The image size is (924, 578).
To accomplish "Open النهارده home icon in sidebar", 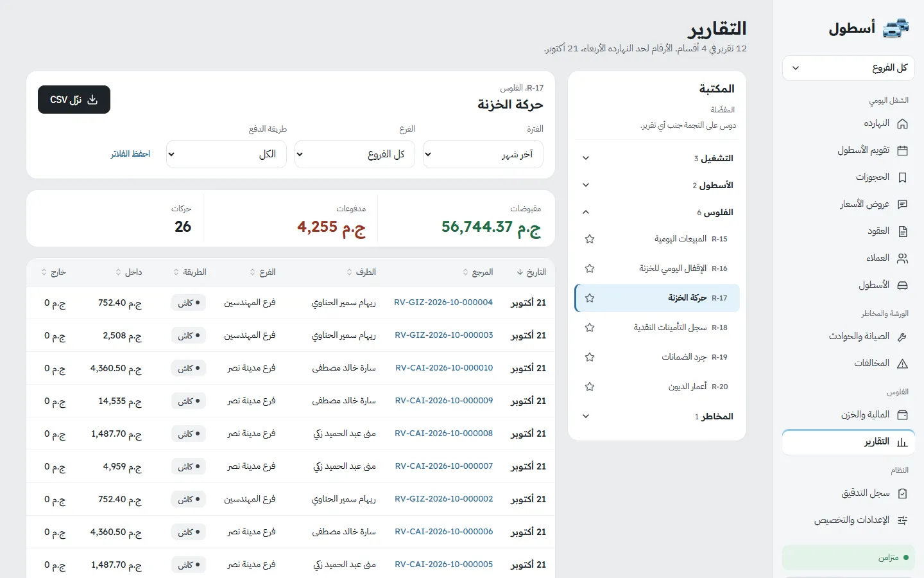I will pyautogui.click(x=902, y=123).
